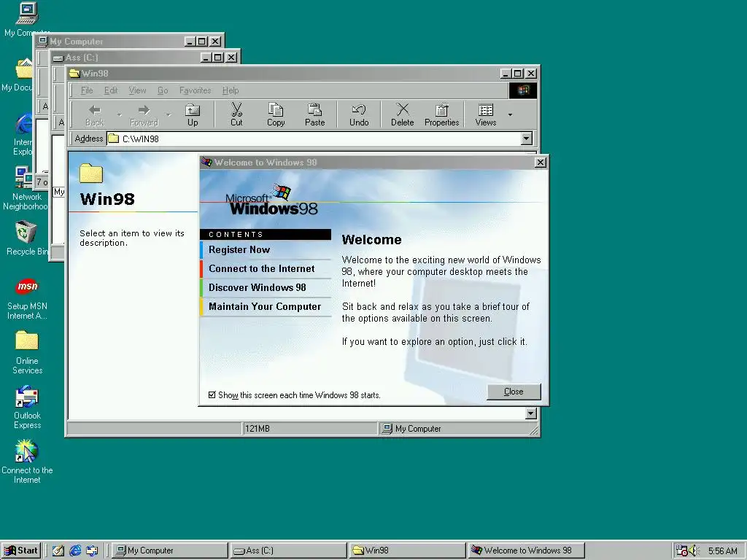Click the Back toolbar button in Win98 window
The image size is (747, 560).
tap(94, 114)
